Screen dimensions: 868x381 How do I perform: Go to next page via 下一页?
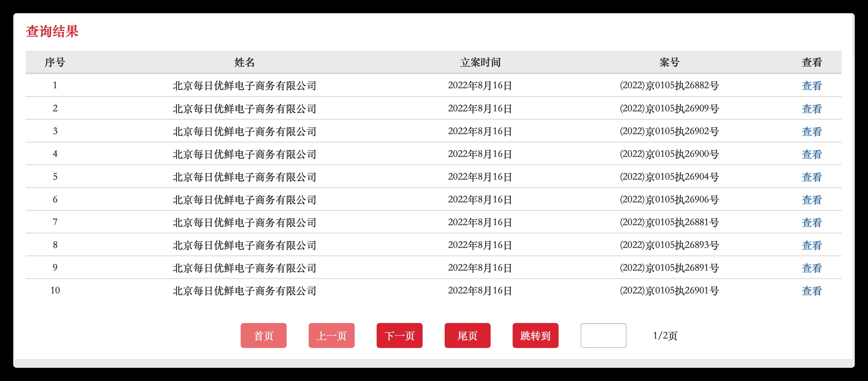pyautogui.click(x=399, y=335)
